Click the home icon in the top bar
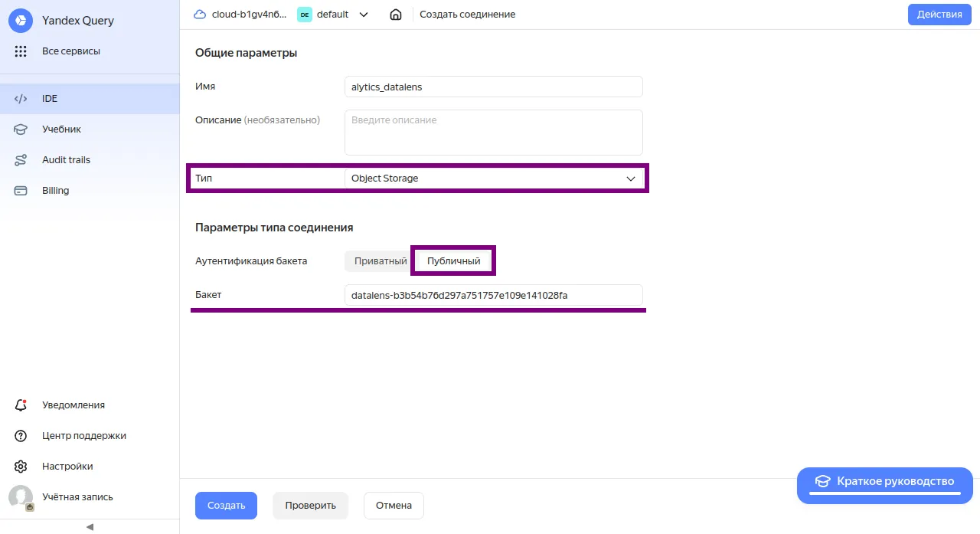 click(396, 15)
